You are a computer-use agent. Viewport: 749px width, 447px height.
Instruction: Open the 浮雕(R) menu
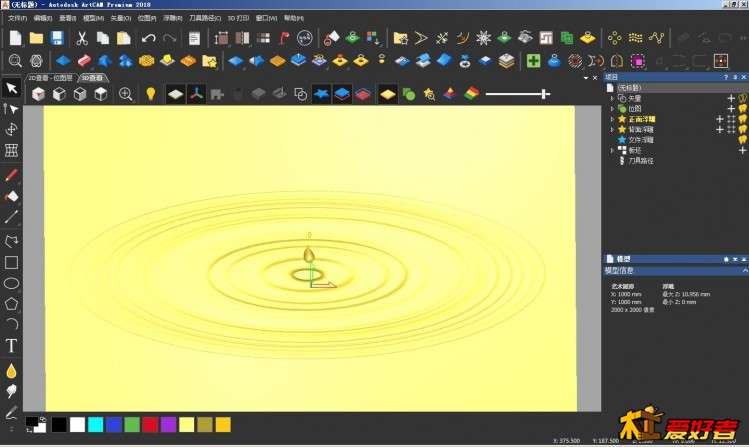[x=172, y=18]
